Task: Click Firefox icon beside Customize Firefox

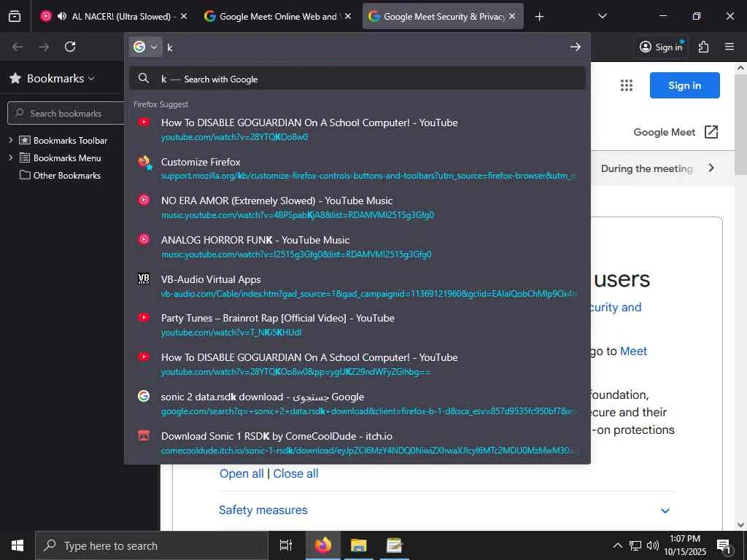Action: [144, 162]
